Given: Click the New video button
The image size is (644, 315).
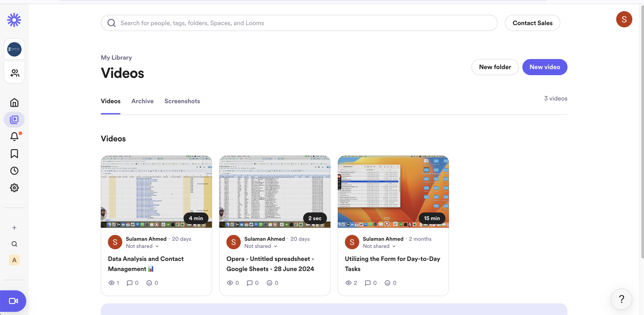Looking at the screenshot, I should point(545,67).
